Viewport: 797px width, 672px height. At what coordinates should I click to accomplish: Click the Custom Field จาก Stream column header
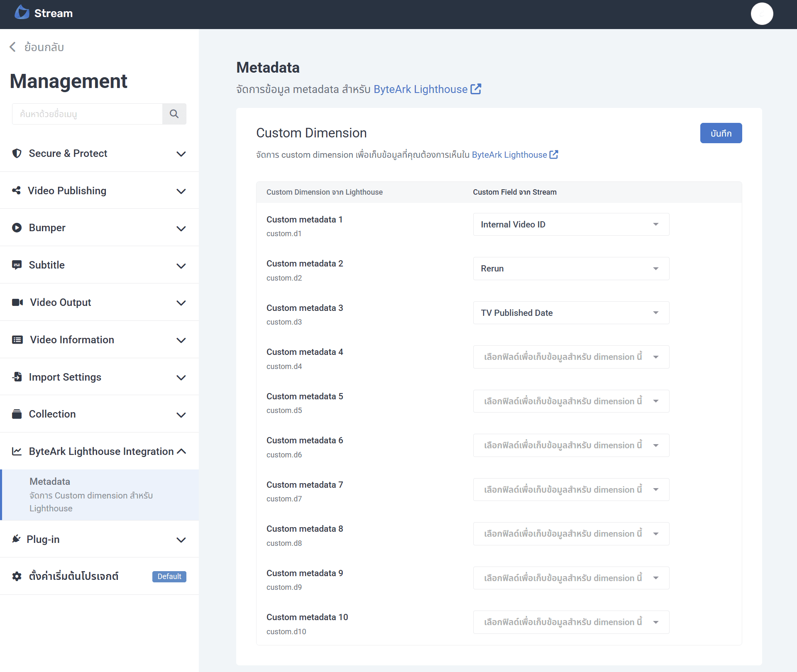515,192
